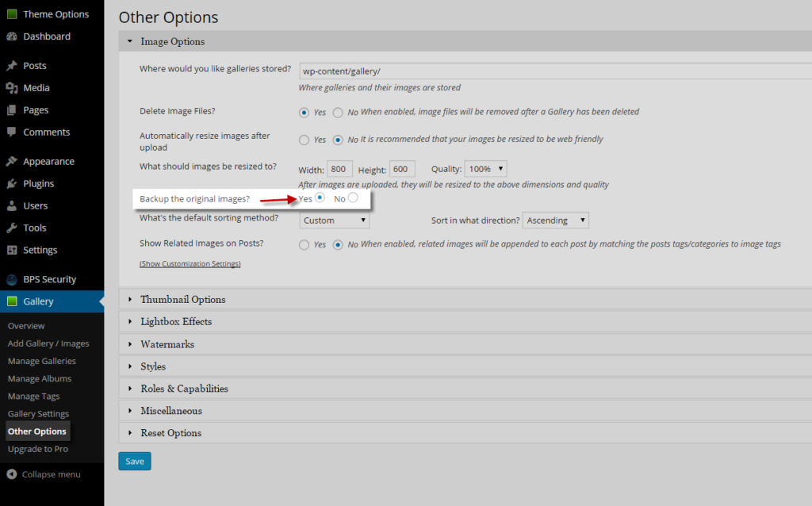The width and height of the screenshot is (812, 506).
Task: Click the Comments speech bubble icon
Action: click(12, 132)
